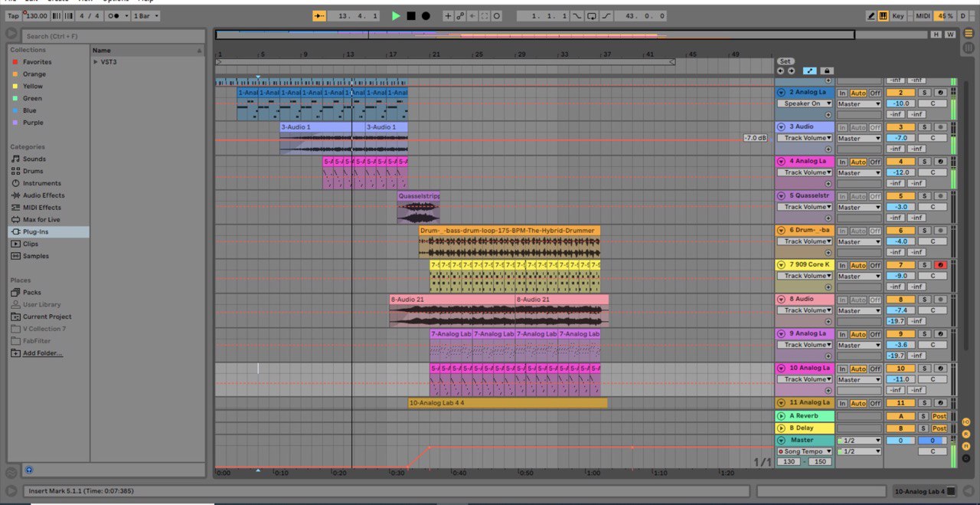Select the Instruments category
Screen dimensions: 980x505
pos(41,183)
